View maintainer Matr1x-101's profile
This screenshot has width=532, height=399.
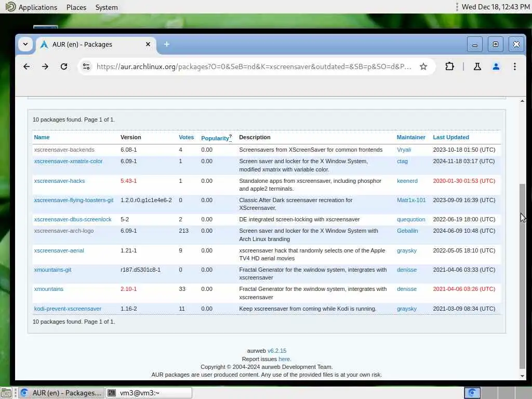pyautogui.click(x=411, y=200)
